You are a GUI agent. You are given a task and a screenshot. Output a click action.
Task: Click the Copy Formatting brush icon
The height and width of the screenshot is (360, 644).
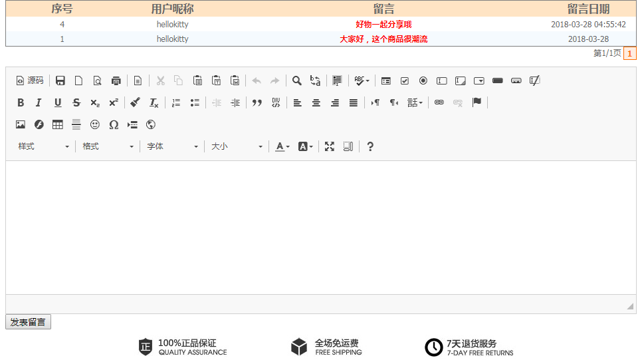pyautogui.click(x=135, y=102)
